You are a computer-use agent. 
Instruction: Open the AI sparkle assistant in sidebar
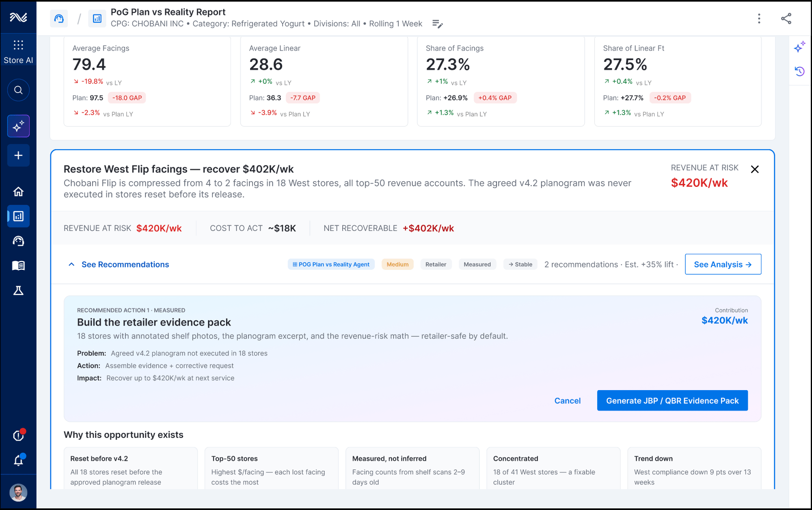click(x=18, y=126)
